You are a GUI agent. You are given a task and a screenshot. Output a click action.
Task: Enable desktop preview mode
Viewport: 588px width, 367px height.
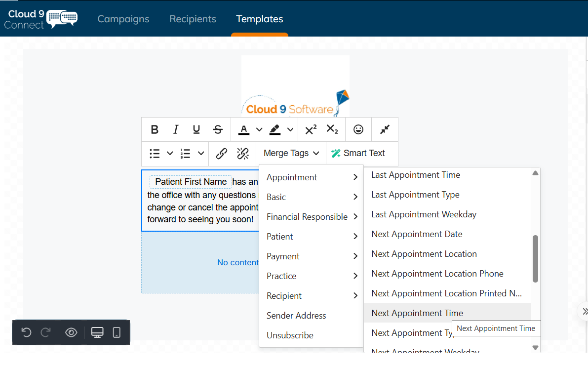click(x=97, y=332)
